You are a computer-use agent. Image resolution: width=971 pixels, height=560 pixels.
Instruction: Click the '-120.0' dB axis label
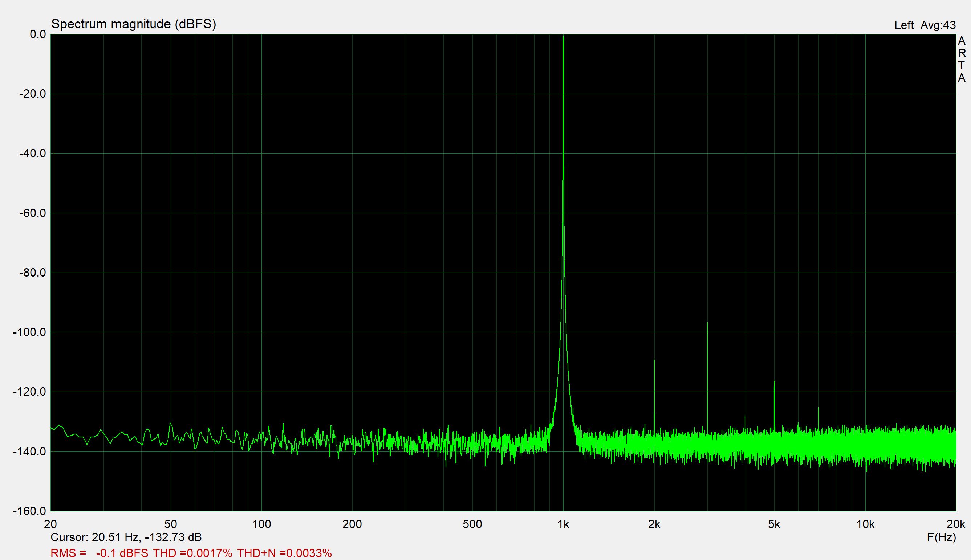pos(29,392)
